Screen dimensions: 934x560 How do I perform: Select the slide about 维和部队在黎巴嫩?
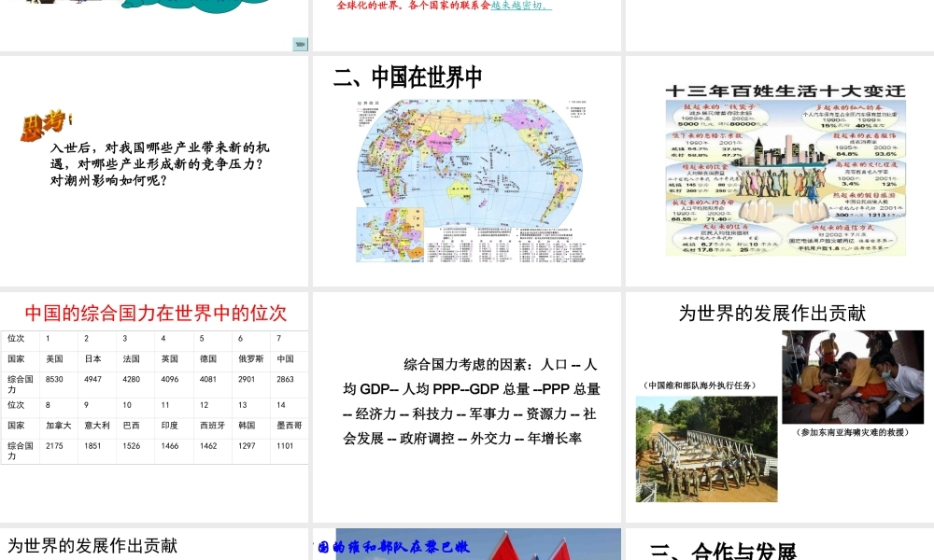pyautogui.click(x=467, y=544)
